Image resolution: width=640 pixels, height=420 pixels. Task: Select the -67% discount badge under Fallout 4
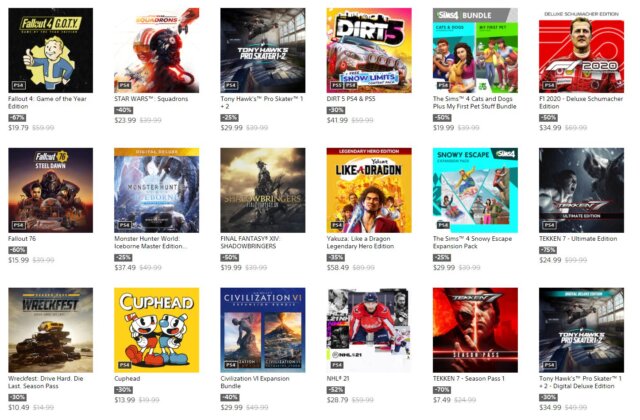(17, 118)
